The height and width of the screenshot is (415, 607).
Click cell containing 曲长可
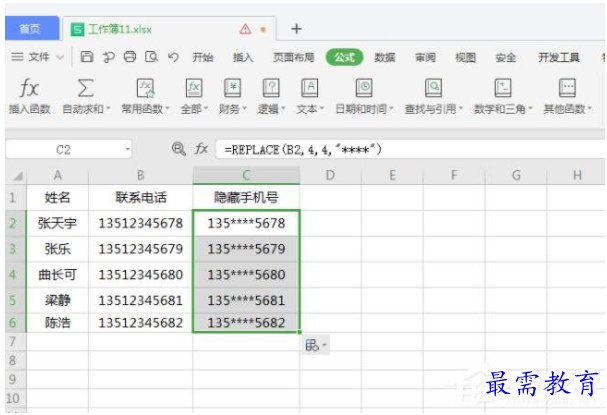[x=57, y=275]
